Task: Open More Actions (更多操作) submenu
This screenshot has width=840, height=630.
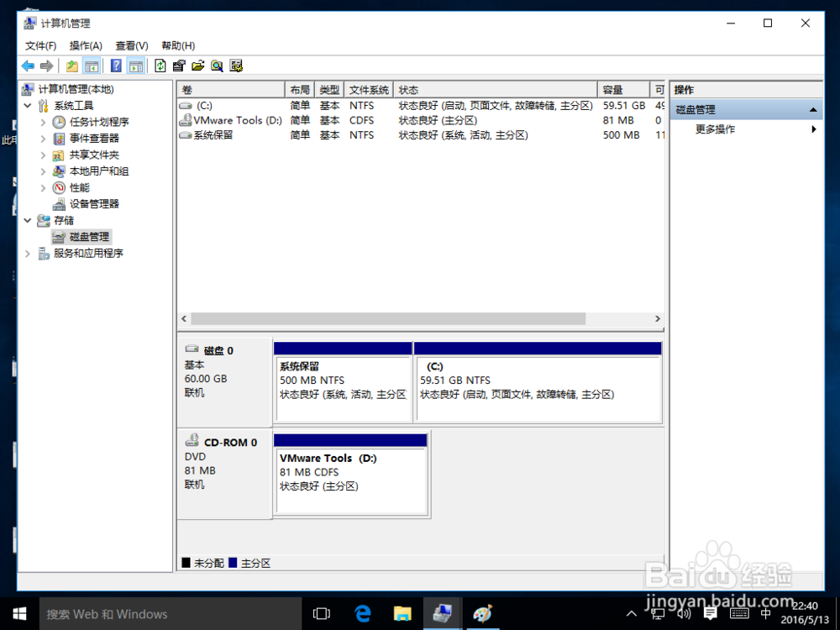Action: point(746,129)
